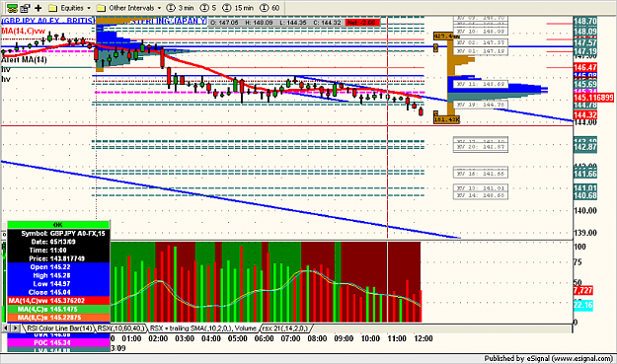Image resolution: width=617 pixels, height=364 pixels.
Task: Switch to the 5 interval button
Action: [208, 8]
